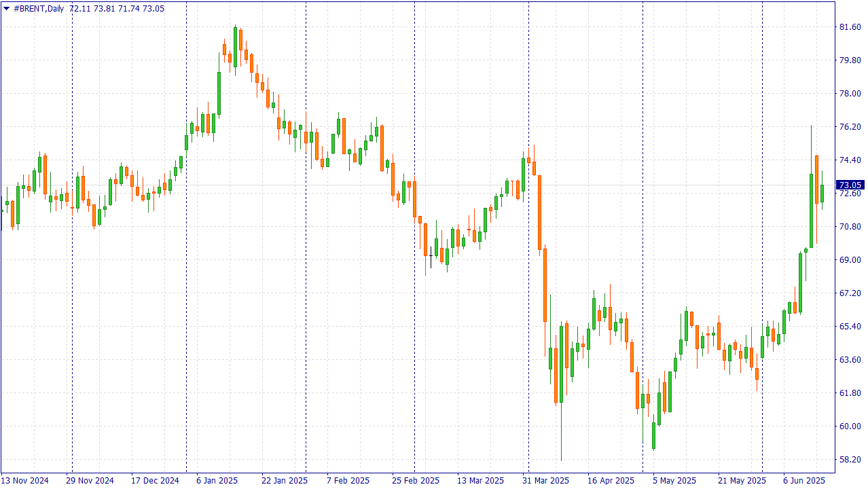Select the 69.00 level on price scale

850,260
